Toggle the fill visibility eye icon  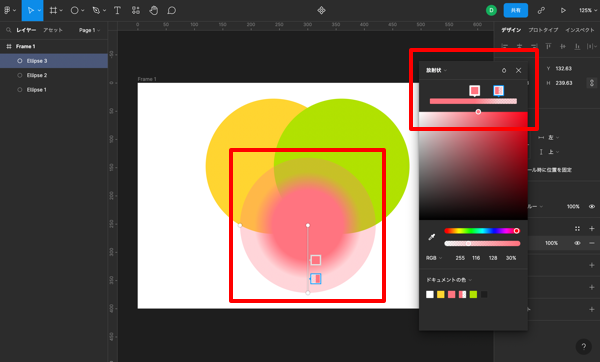coord(577,243)
